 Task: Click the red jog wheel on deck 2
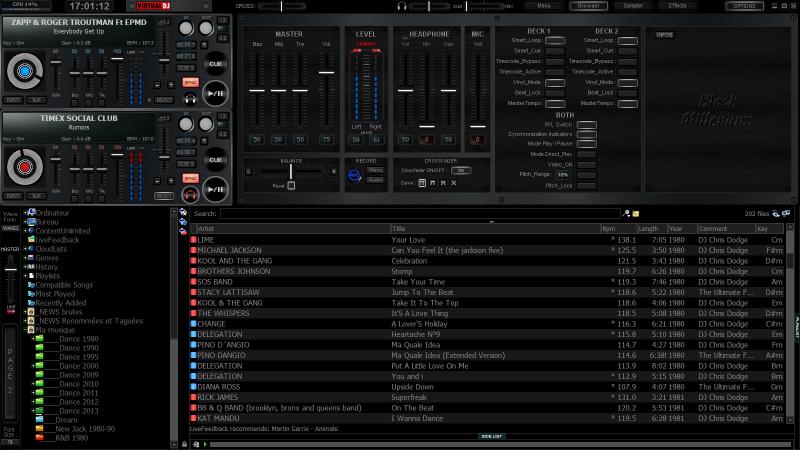(24, 167)
